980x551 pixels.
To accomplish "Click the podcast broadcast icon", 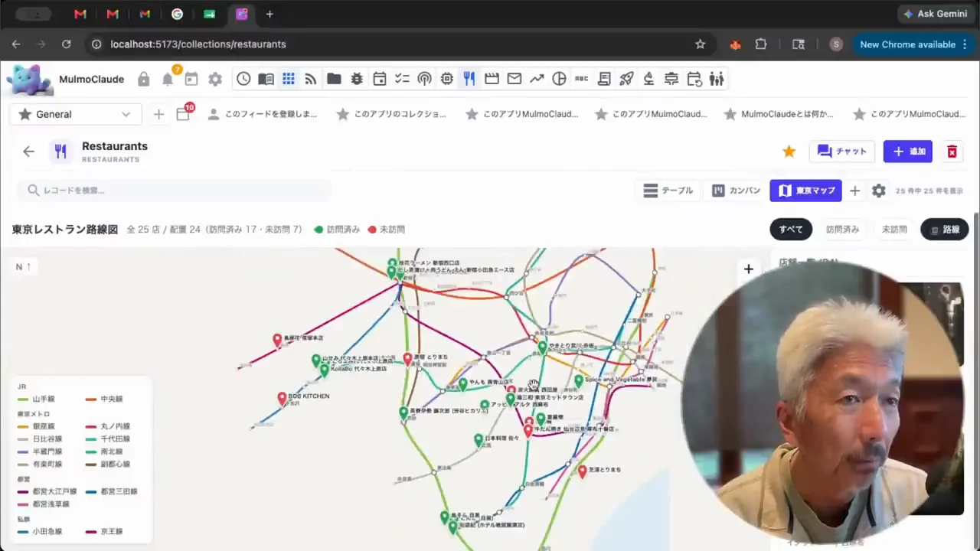I will click(x=424, y=79).
